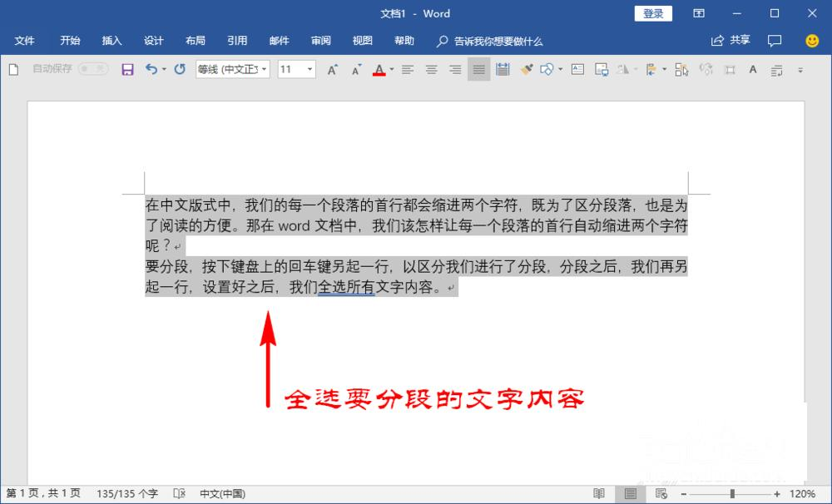Switch to Read Mode view
This screenshot has width=832, height=504.
tap(598, 494)
